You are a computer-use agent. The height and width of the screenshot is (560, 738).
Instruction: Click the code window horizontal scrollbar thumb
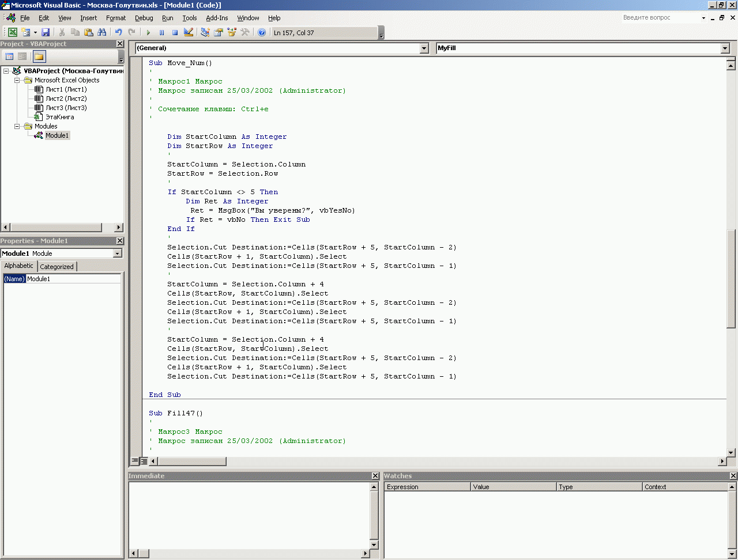(x=192, y=461)
